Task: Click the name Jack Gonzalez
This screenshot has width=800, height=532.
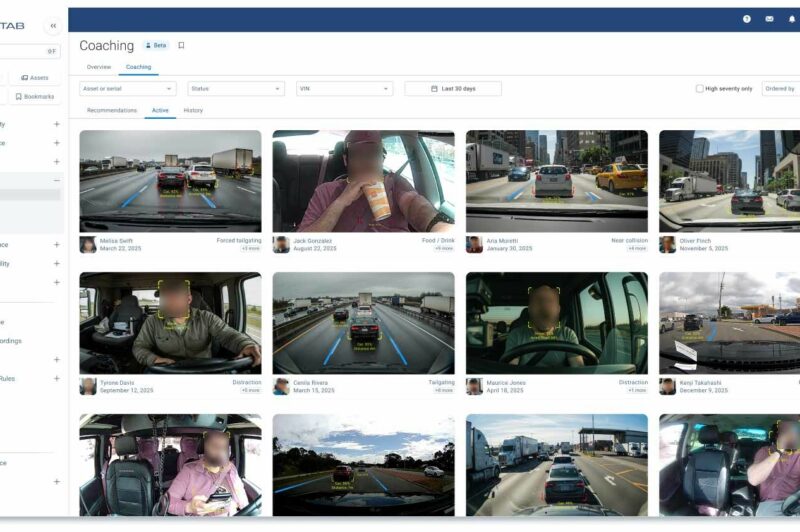Action: pyautogui.click(x=312, y=241)
